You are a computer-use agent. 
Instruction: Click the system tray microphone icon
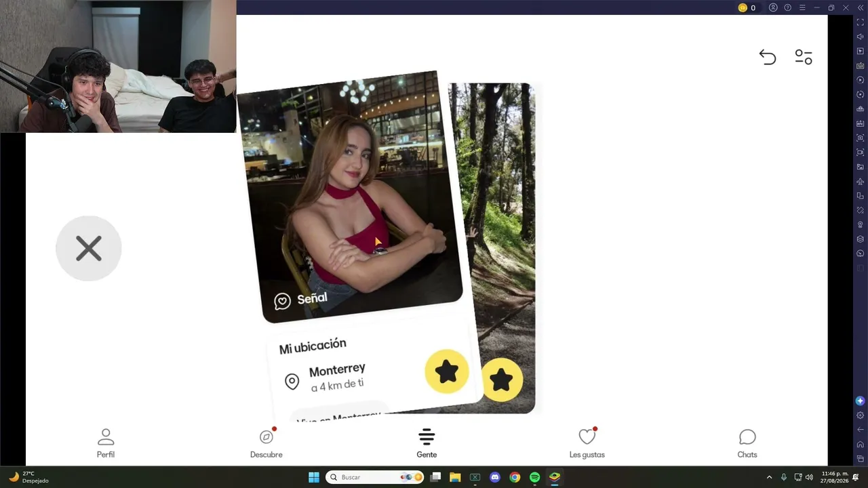click(x=784, y=477)
